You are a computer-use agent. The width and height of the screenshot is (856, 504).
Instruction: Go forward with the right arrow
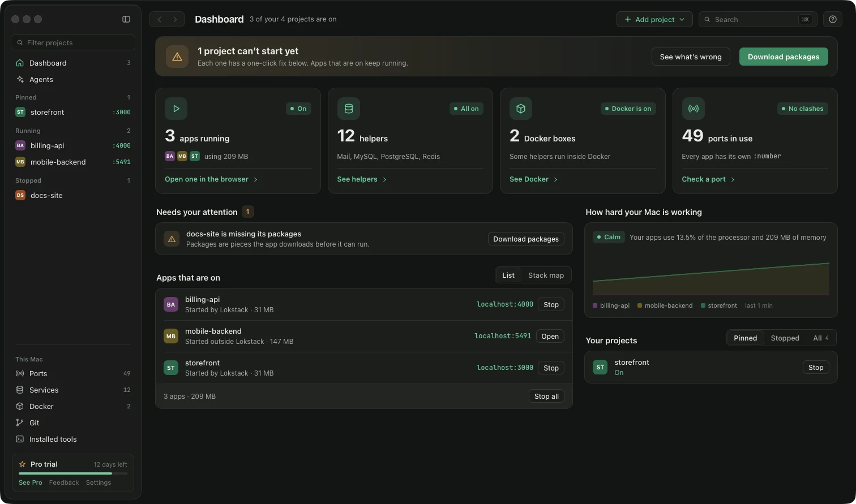pos(175,19)
